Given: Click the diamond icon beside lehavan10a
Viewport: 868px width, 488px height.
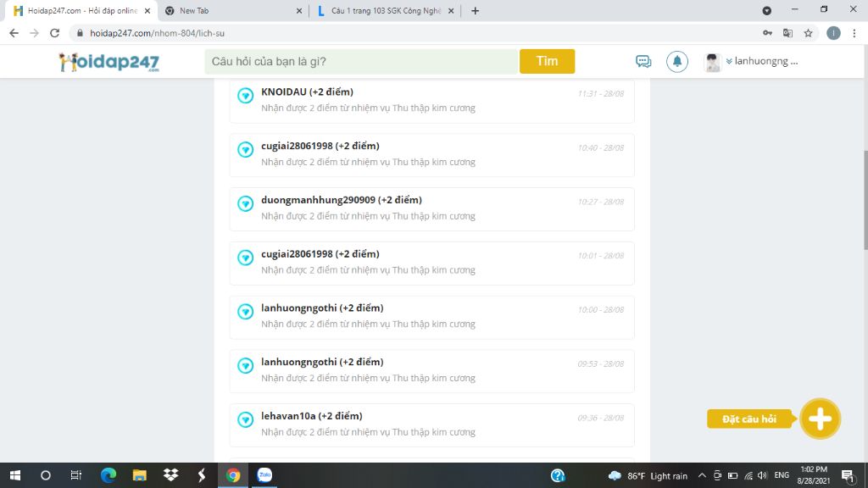Looking at the screenshot, I should [x=245, y=419].
